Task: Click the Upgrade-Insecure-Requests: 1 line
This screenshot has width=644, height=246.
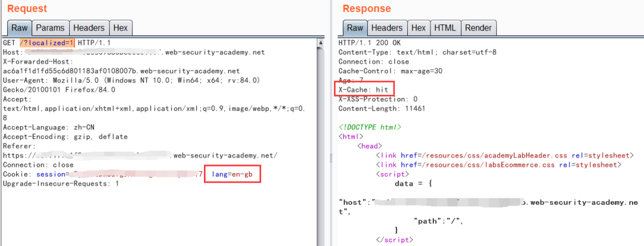Action: tap(61, 183)
